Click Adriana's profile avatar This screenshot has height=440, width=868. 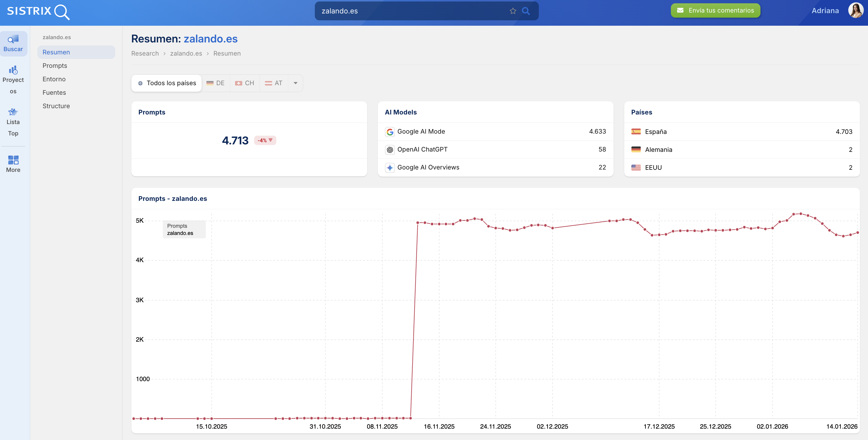click(x=855, y=10)
